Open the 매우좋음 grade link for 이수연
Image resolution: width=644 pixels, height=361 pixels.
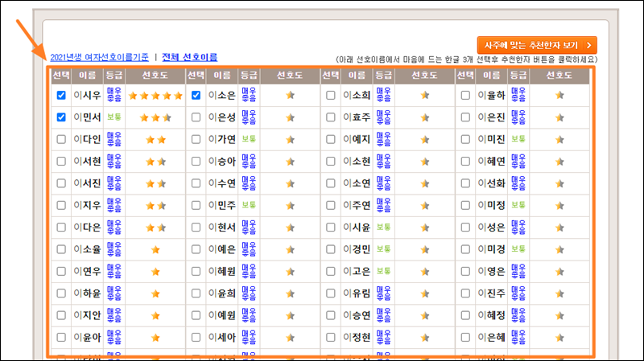(x=249, y=183)
